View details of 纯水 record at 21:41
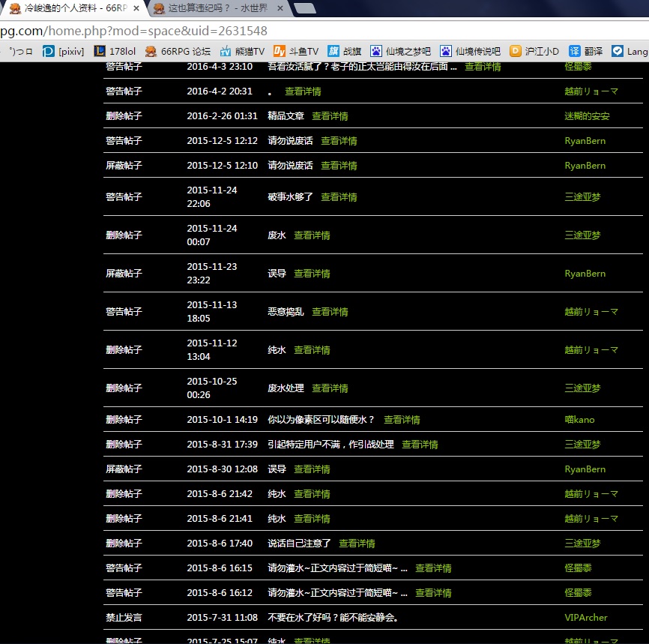649x644 pixels. point(312,519)
